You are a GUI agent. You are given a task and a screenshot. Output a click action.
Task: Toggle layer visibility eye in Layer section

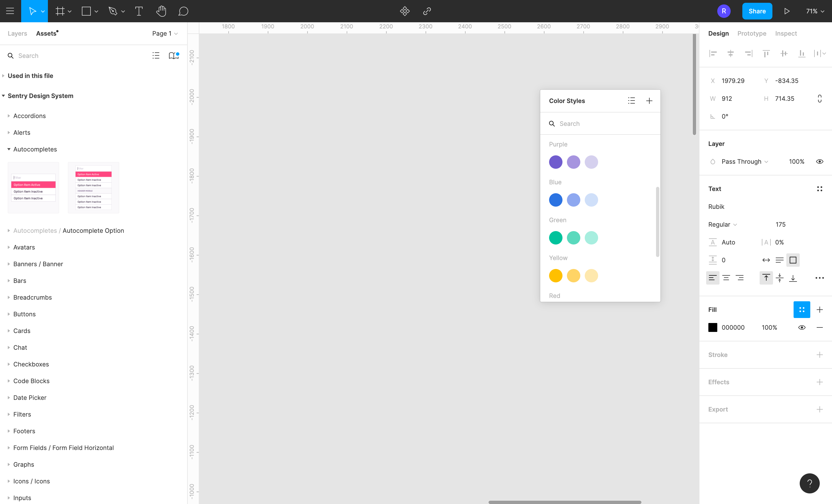point(819,162)
